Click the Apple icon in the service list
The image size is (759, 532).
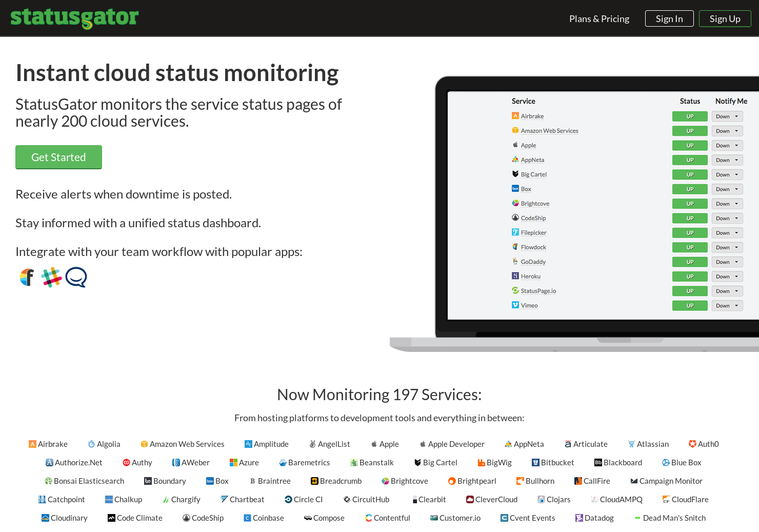(515, 145)
